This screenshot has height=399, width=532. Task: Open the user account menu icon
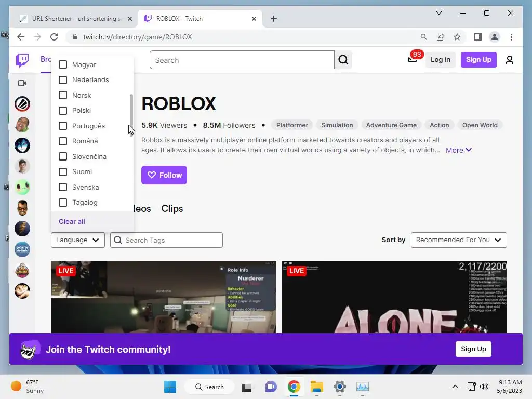(x=509, y=60)
